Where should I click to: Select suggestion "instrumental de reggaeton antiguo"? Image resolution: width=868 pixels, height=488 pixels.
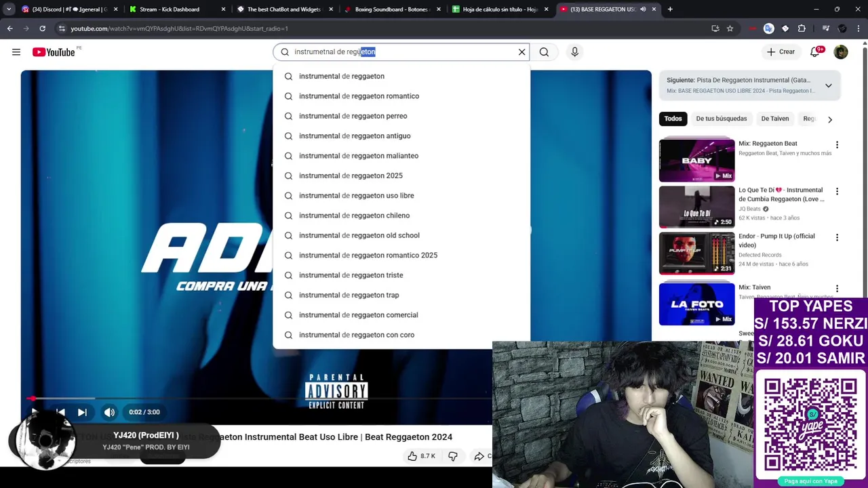(401, 136)
